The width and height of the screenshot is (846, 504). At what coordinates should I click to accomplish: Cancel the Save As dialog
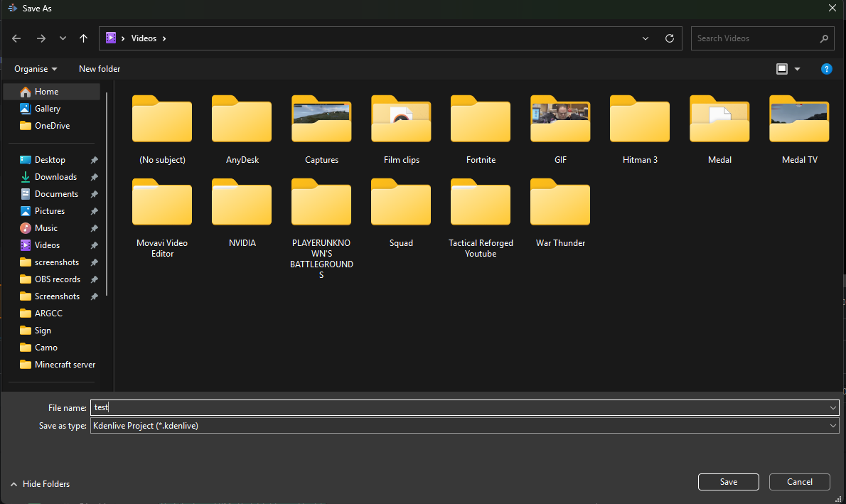799,482
